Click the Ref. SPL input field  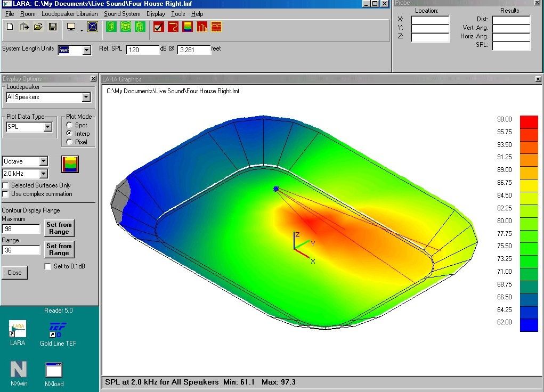pos(143,50)
